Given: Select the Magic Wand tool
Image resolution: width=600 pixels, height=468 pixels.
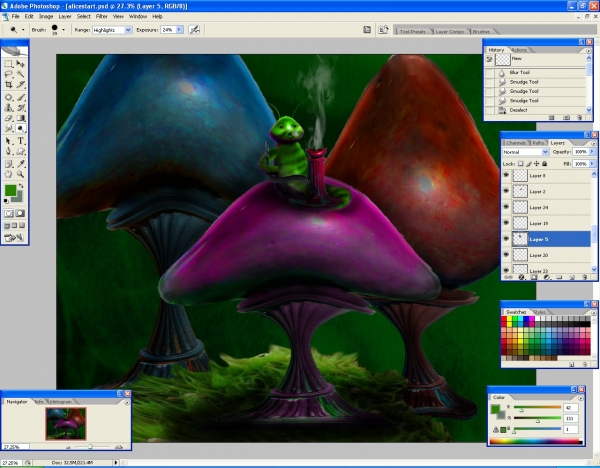Looking at the screenshot, I should [x=21, y=74].
